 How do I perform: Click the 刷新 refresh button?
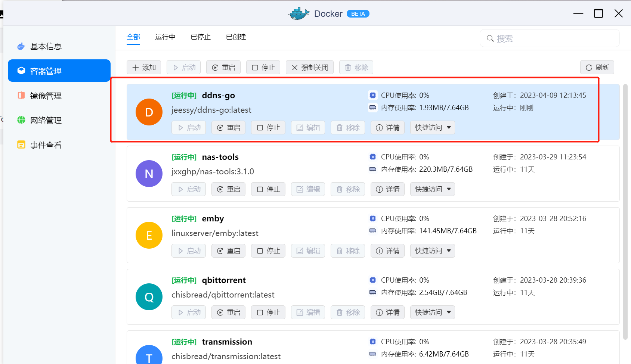[x=597, y=68]
